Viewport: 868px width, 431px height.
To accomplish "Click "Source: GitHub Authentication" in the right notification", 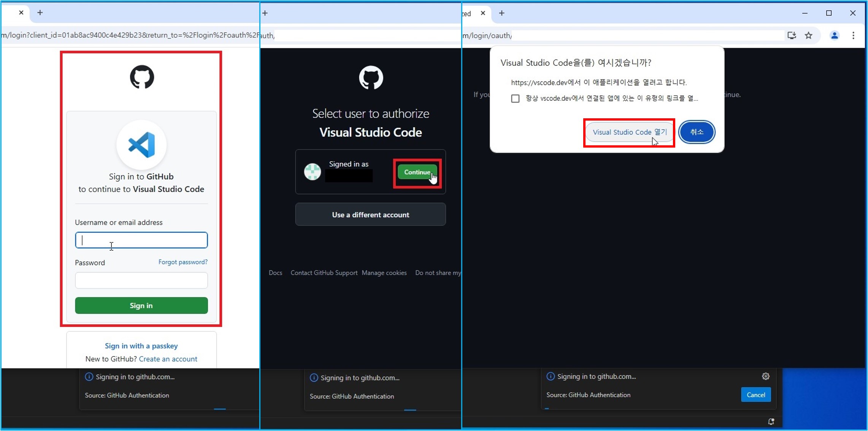I will tap(589, 395).
